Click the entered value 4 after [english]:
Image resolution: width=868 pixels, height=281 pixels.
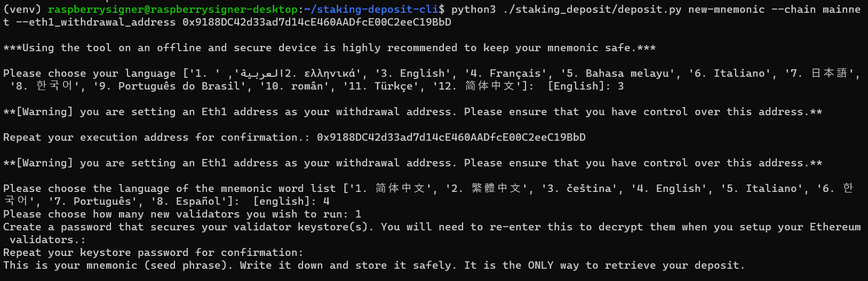(x=326, y=201)
